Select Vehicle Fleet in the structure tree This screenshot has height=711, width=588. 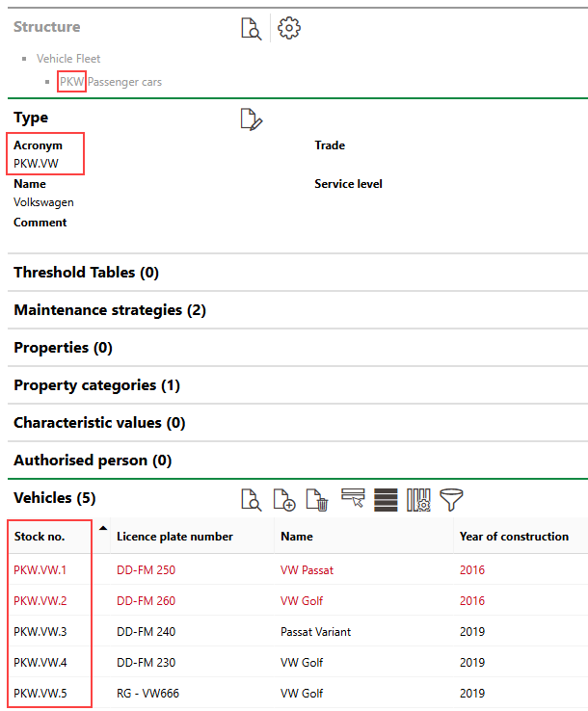68,59
